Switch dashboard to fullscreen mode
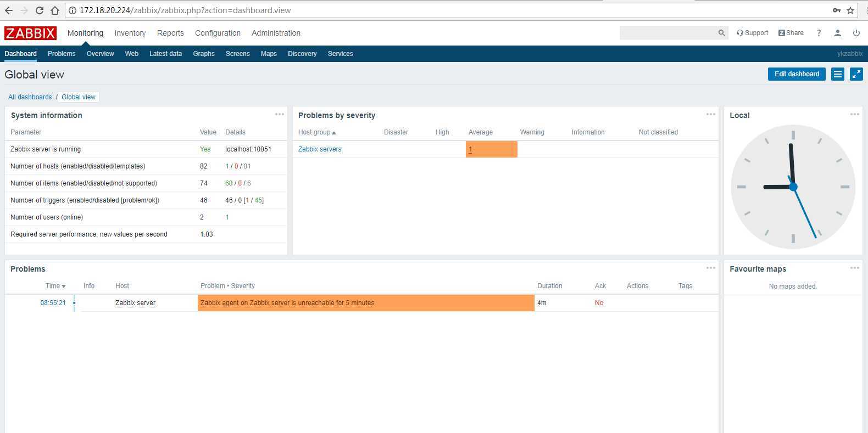The width and height of the screenshot is (868, 433). tap(856, 74)
